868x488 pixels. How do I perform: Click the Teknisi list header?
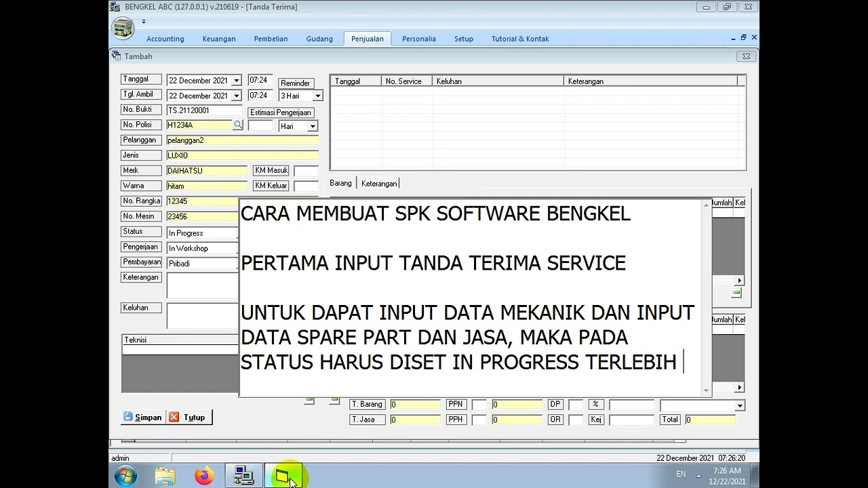coord(180,340)
